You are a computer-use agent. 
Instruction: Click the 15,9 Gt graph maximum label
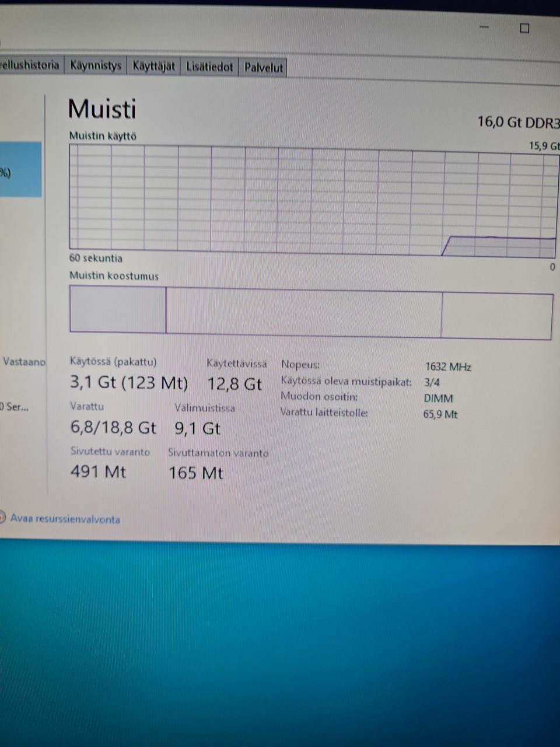tap(544, 145)
